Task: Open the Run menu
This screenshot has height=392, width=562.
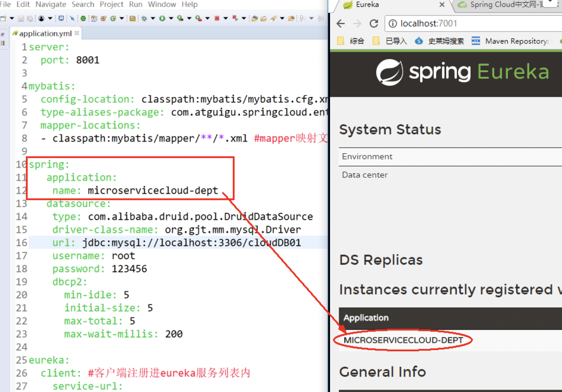Action: [136, 4]
